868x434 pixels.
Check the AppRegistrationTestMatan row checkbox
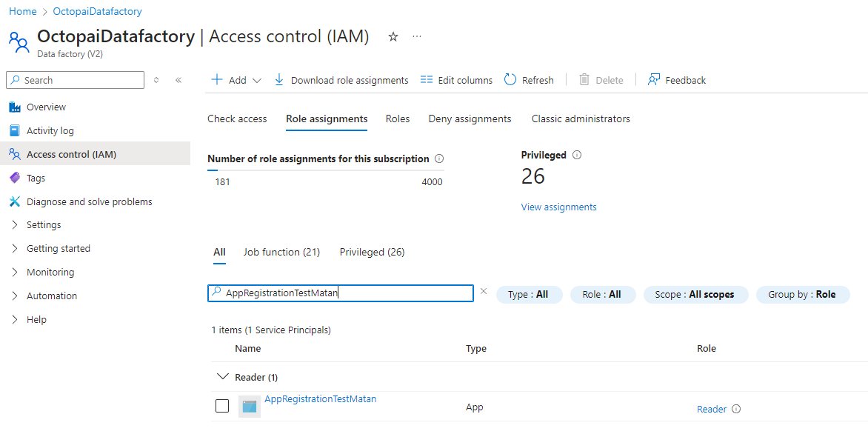(x=222, y=406)
